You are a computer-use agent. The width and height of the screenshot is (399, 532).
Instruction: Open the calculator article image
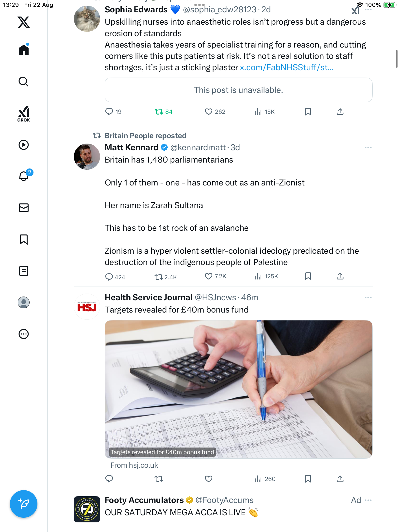[238, 389]
